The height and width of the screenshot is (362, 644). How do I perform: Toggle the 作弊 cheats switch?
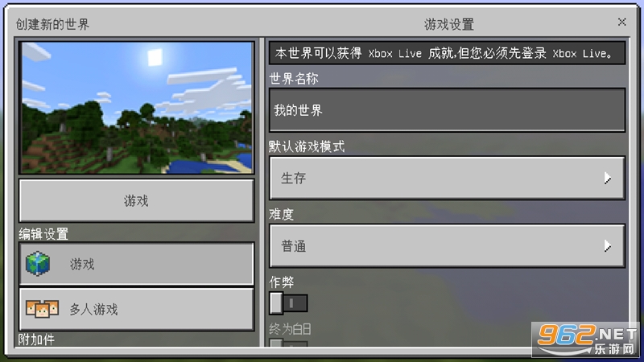pyautogui.click(x=288, y=304)
